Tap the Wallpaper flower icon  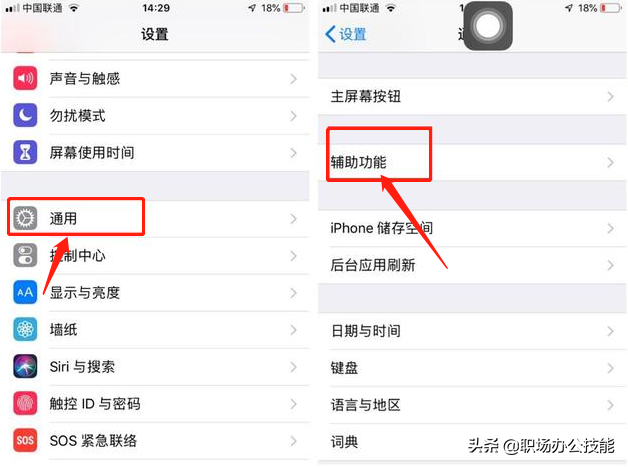25,329
